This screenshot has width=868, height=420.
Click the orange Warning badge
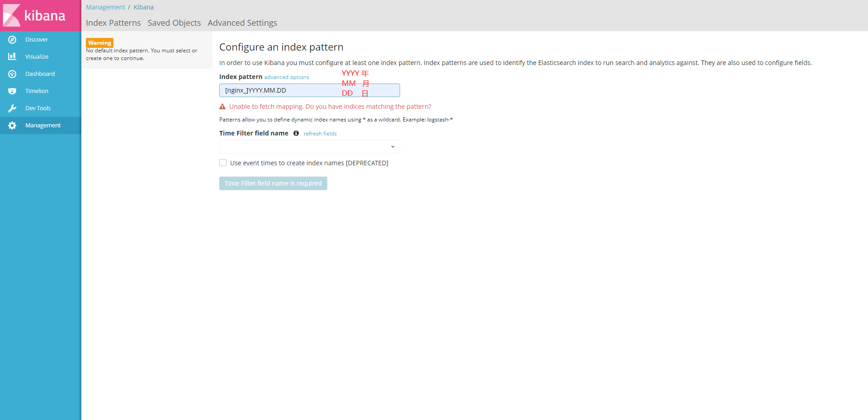pos(99,43)
